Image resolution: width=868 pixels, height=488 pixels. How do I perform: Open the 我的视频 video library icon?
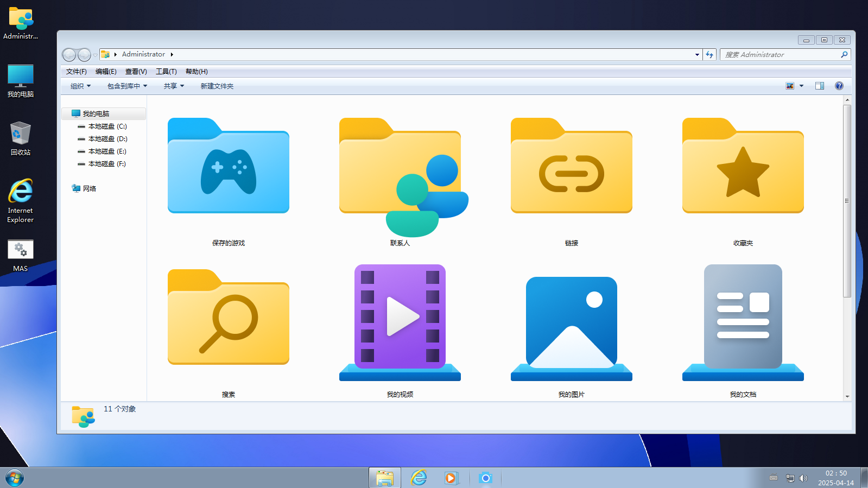tap(400, 322)
